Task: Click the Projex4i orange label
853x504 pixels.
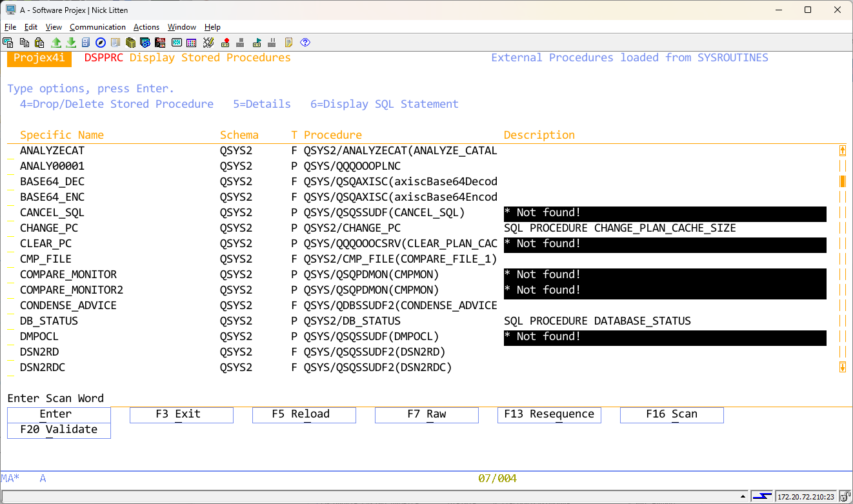Action: click(x=39, y=57)
